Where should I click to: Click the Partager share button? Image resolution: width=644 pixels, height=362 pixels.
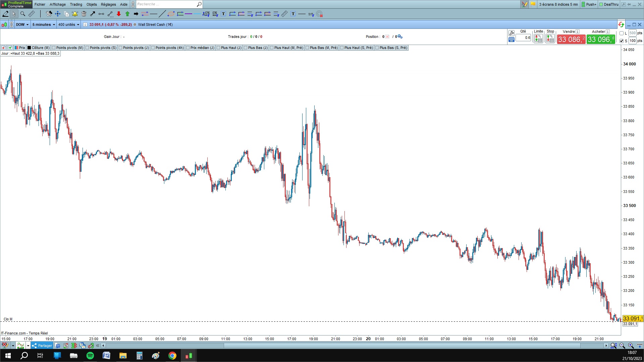coord(42,346)
